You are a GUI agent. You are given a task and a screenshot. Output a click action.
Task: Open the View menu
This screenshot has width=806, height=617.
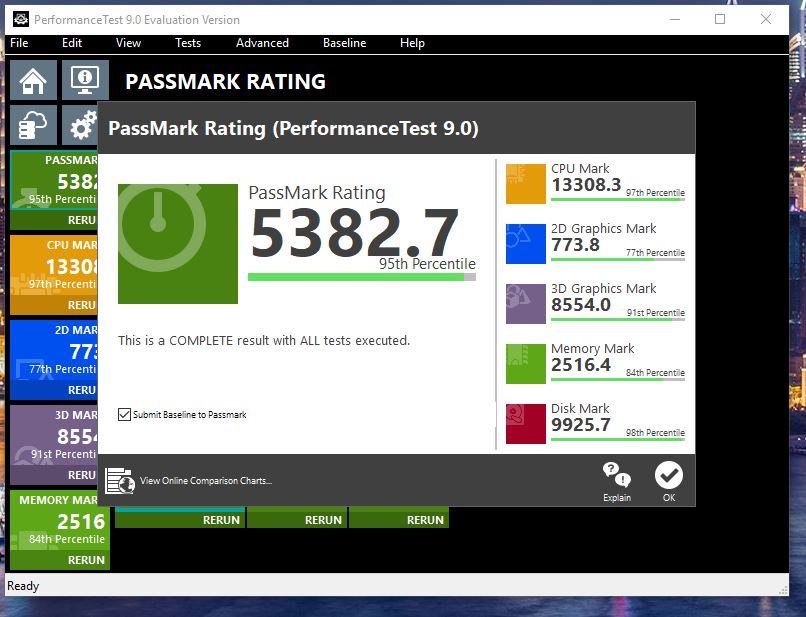click(128, 43)
